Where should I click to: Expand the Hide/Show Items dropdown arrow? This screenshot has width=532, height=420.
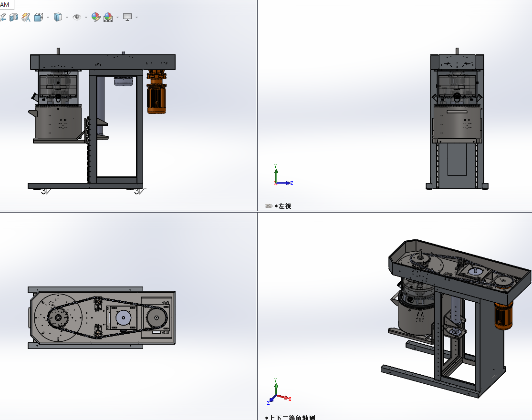(86, 17)
